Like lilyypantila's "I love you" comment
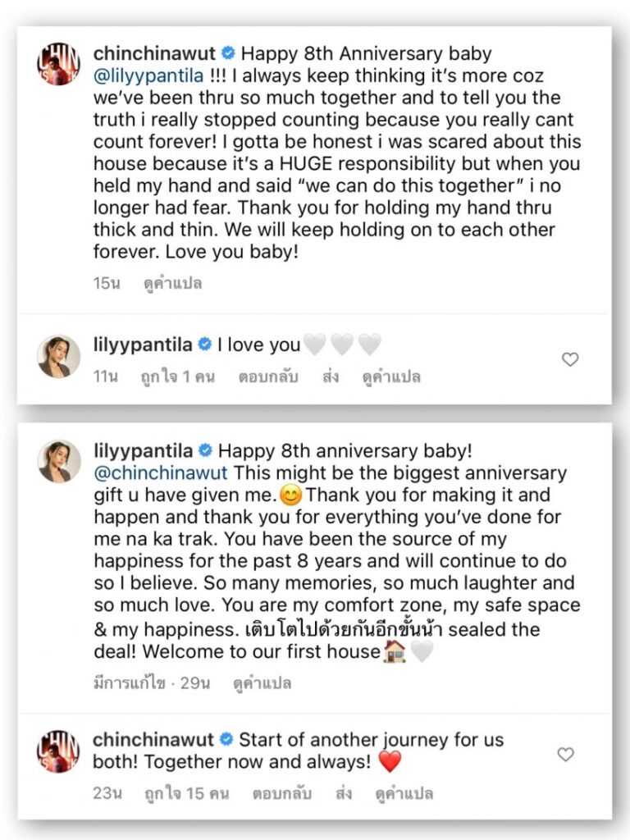 coord(569,359)
